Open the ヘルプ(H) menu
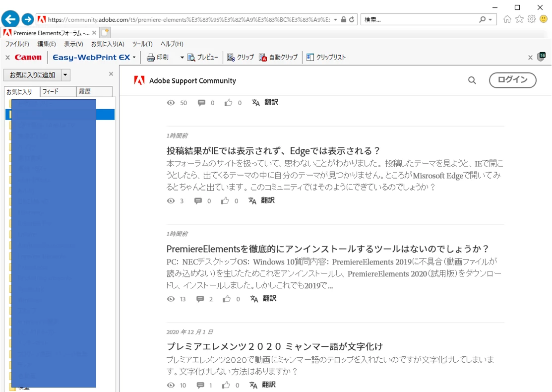This screenshot has height=392, width=552. (x=172, y=44)
